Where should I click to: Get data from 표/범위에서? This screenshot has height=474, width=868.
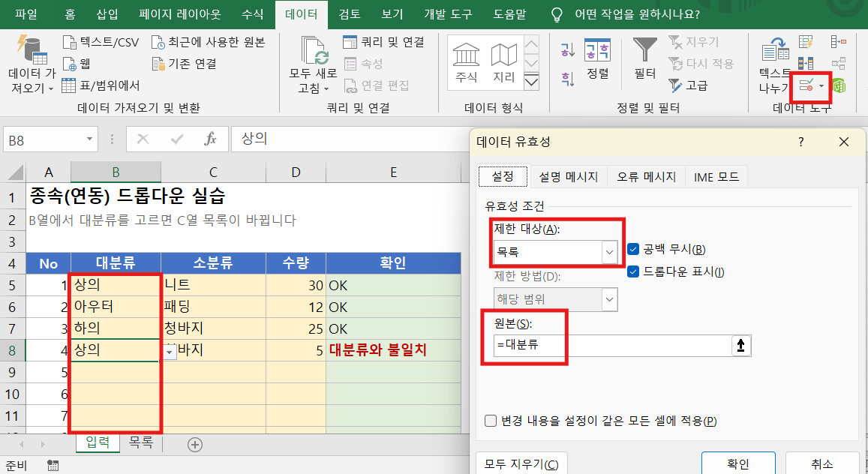click(101, 85)
